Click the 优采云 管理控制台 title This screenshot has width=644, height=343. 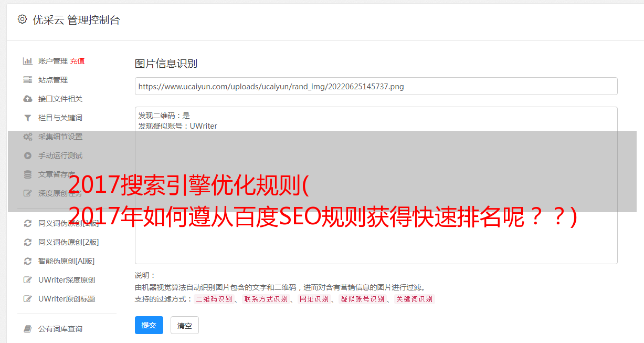(76, 20)
